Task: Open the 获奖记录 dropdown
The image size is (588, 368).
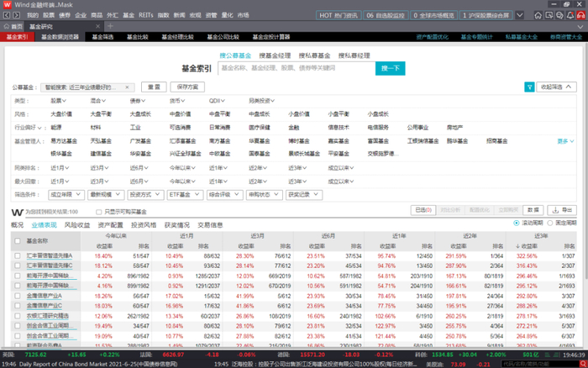Action: [x=304, y=194]
